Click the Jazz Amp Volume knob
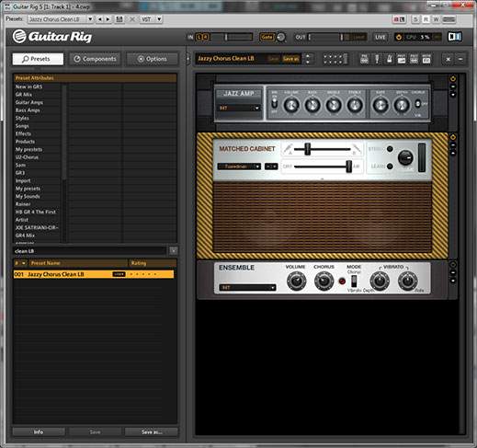The height and width of the screenshot is (448, 477). tap(291, 105)
